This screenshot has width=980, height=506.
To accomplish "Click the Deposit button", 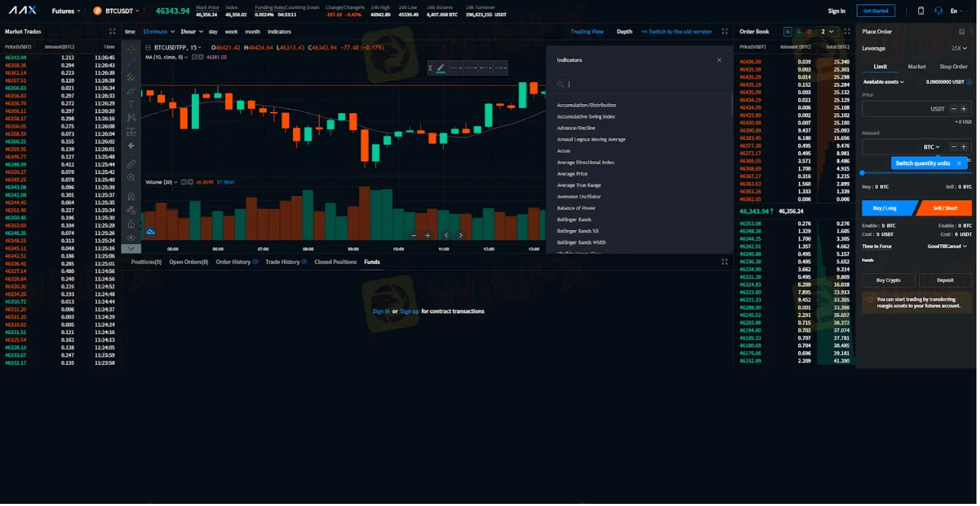I will pyautogui.click(x=945, y=280).
